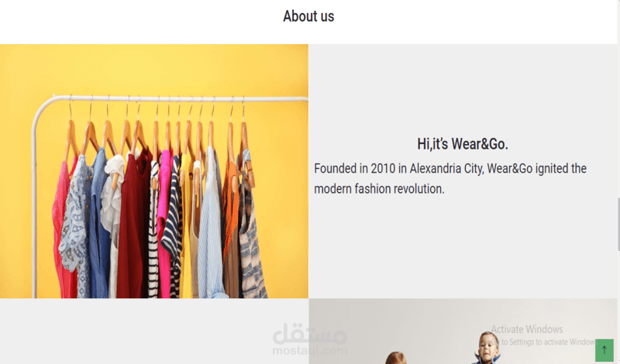Click the red dress on the rack
Viewport: 620px width, 364px height.
133,225
